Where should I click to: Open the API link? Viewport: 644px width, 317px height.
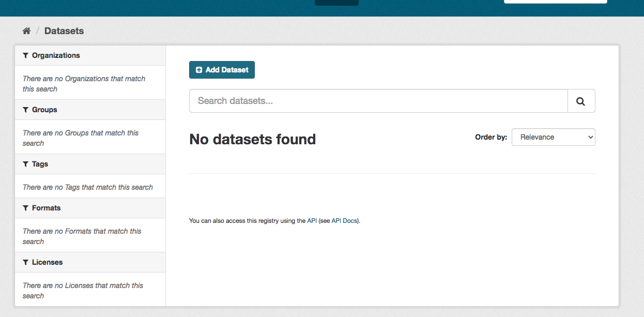pyautogui.click(x=312, y=220)
